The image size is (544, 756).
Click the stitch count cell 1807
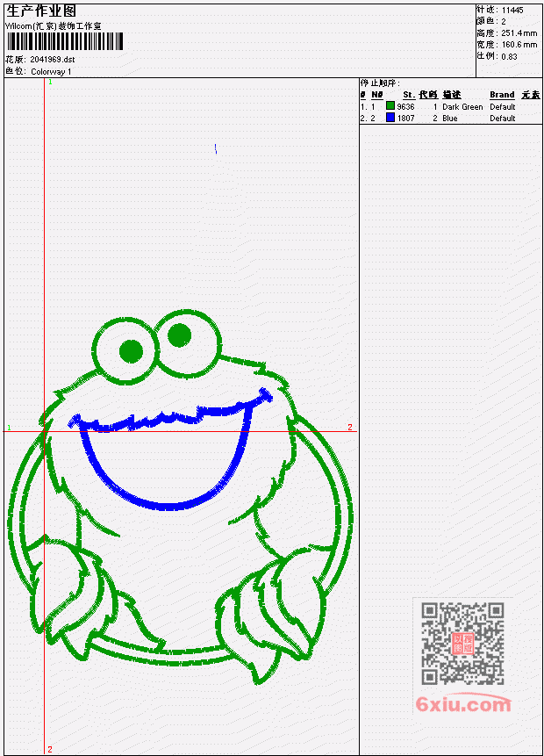[x=405, y=119]
